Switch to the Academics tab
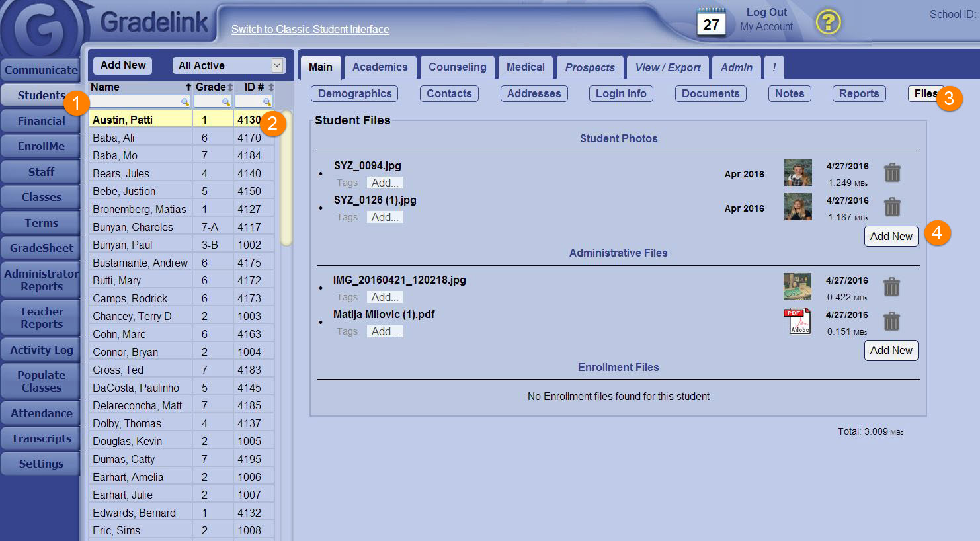This screenshot has width=980, height=541. click(x=380, y=67)
